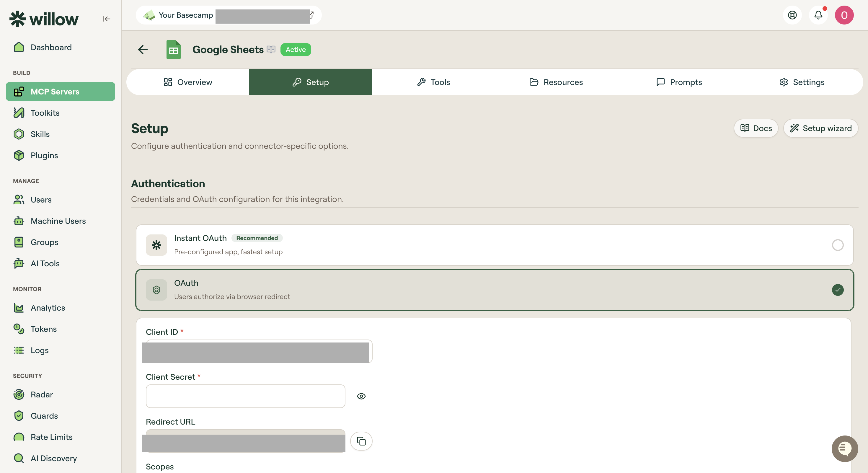Open the Tokens monitor page

(61, 329)
